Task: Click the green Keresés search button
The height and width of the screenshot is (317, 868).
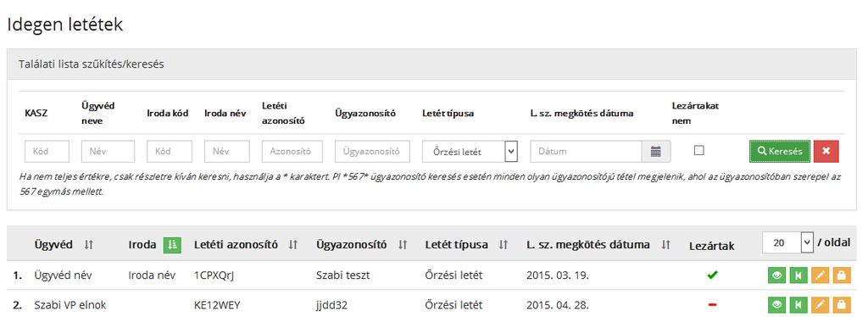Action: pyautogui.click(x=780, y=151)
